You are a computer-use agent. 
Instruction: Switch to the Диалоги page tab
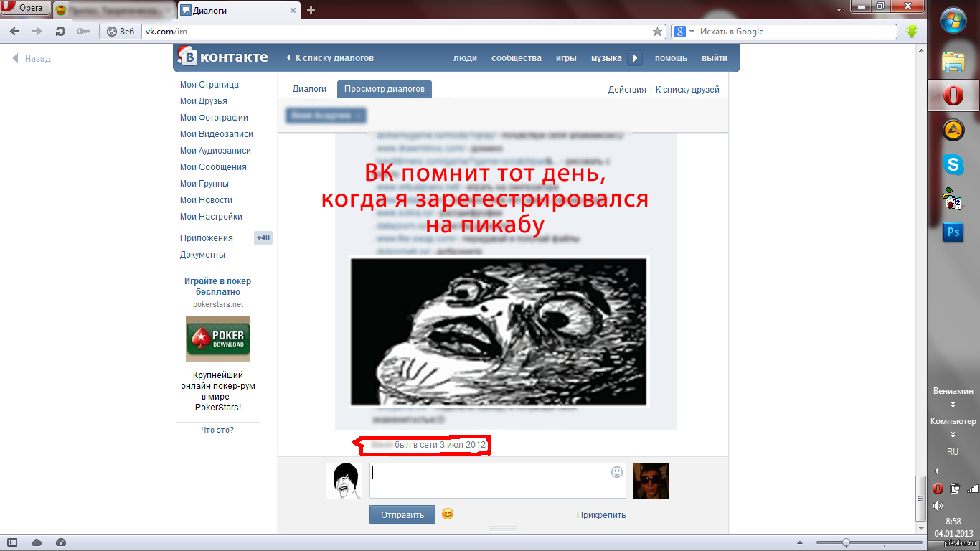(309, 89)
